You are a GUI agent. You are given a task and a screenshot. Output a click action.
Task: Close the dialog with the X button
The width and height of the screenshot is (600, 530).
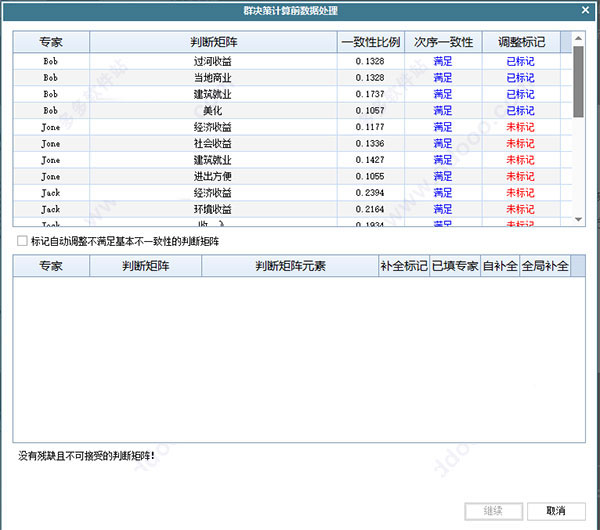click(585, 10)
